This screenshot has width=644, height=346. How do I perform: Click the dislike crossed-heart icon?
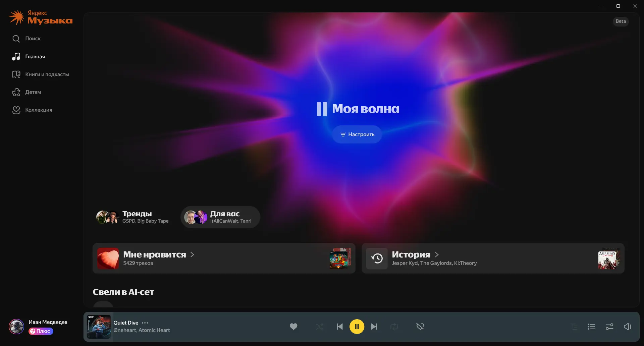[420, 327]
